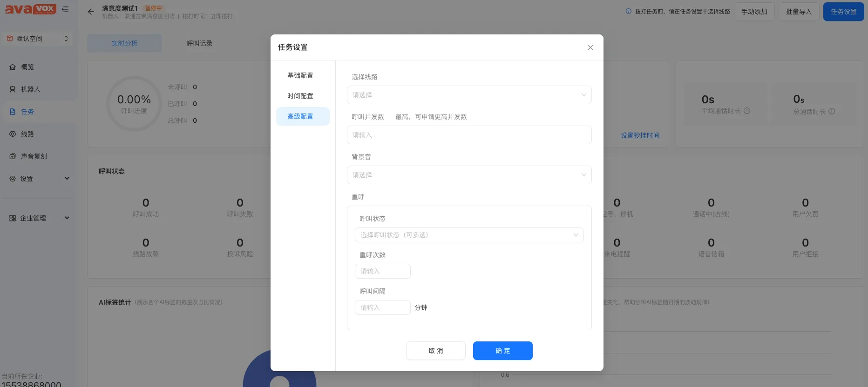The width and height of the screenshot is (868, 387).
Task: Open the 机器人 robot sidebar icon
Action: click(13, 89)
